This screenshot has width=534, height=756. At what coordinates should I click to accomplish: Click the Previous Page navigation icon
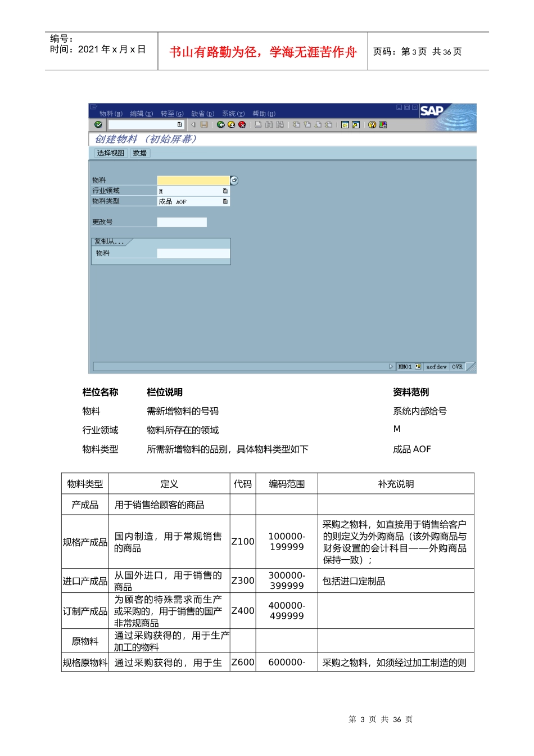click(307, 124)
